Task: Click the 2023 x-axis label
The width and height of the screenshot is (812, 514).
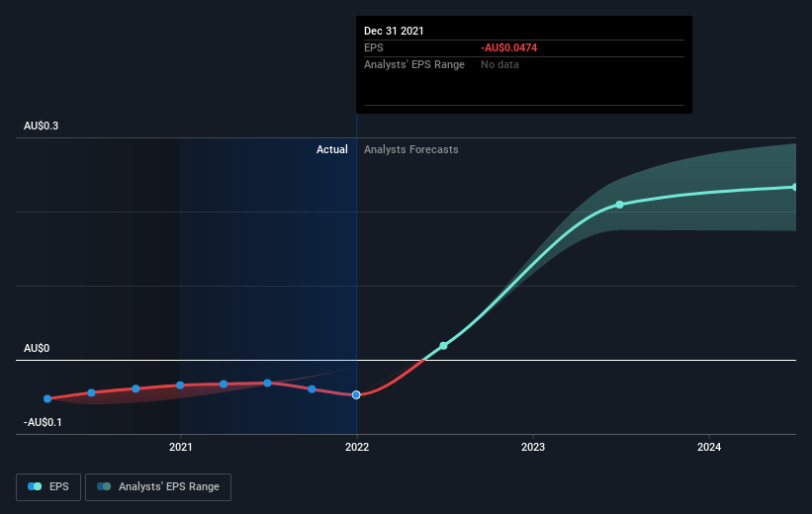Action: [x=533, y=447]
